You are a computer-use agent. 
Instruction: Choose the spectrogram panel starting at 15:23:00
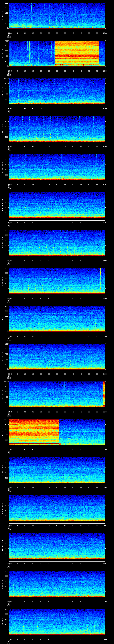click(57, 357)
